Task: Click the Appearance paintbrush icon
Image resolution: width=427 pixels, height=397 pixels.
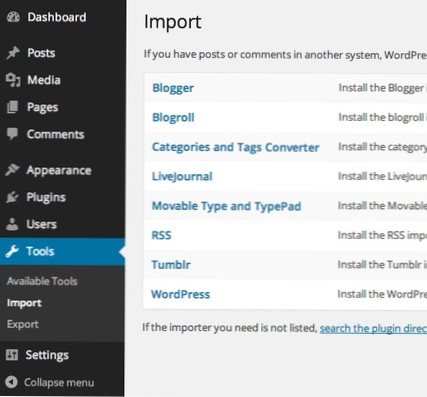Action: [12, 170]
